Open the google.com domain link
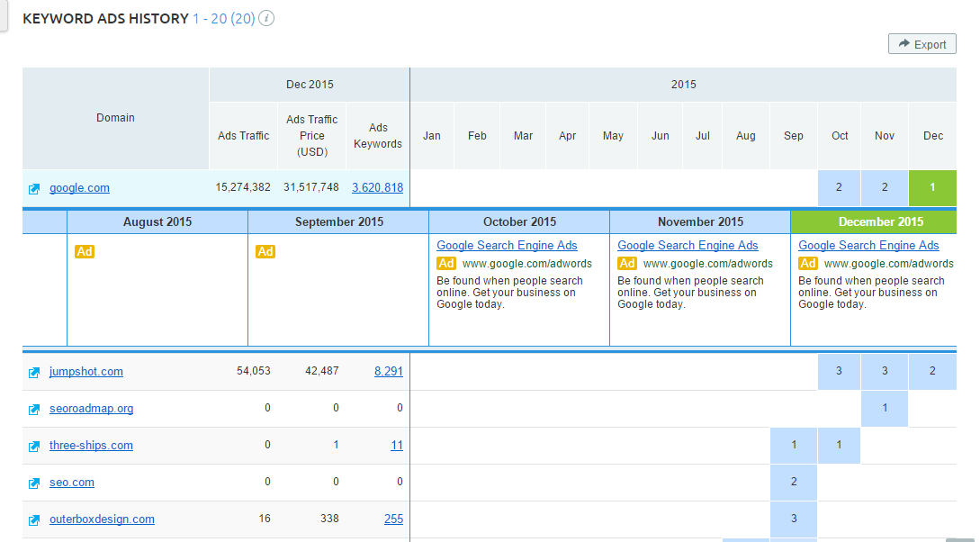Screen dimensions: 980x542 [79, 187]
